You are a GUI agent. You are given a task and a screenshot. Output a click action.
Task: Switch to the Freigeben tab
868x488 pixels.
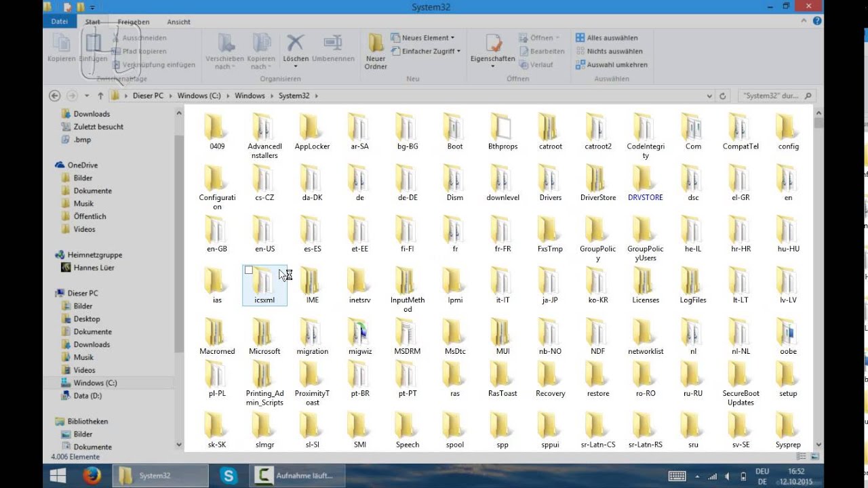pos(134,22)
